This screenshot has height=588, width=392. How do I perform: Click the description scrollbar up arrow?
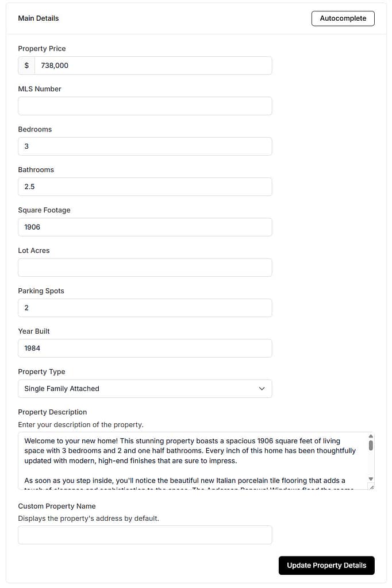371,435
